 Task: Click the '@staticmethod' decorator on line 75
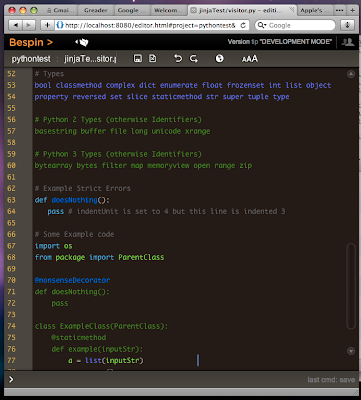click(79, 338)
